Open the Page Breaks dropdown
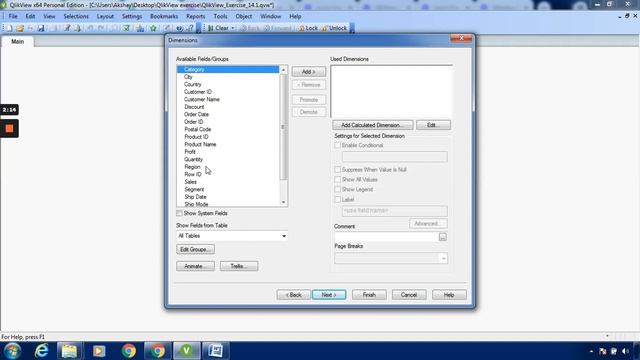This screenshot has width=640, height=360. [x=391, y=258]
